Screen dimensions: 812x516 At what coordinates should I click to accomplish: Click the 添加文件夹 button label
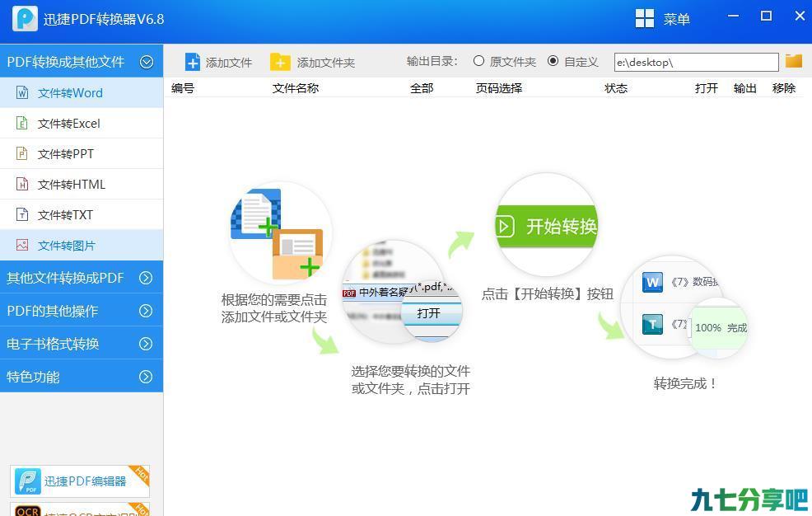[x=326, y=63]
